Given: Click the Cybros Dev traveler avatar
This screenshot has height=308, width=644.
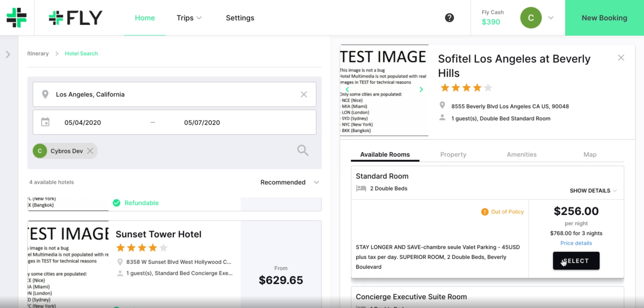Looking at the screenshot, I should point(40,151).
